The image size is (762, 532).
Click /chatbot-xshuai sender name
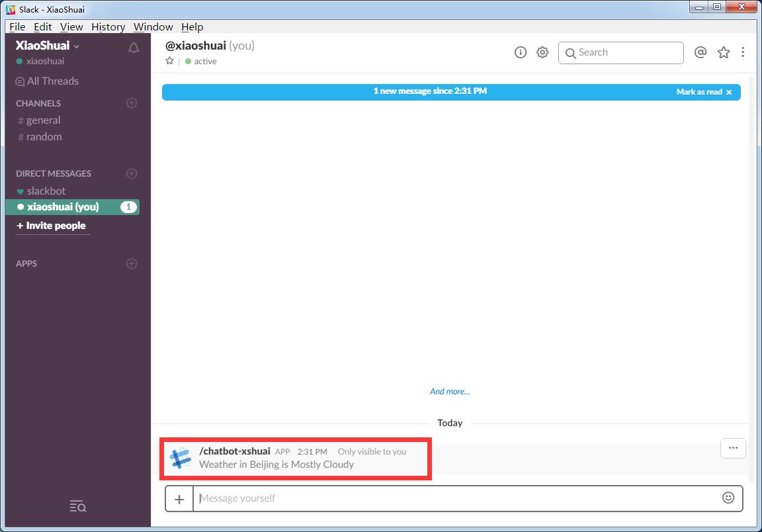click(x=235, y=451)
